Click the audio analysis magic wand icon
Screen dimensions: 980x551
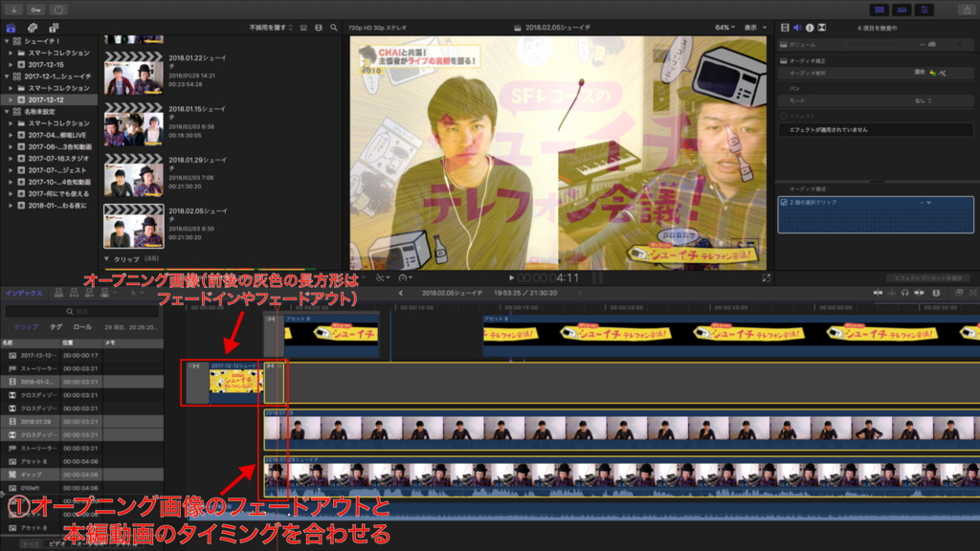942,73
